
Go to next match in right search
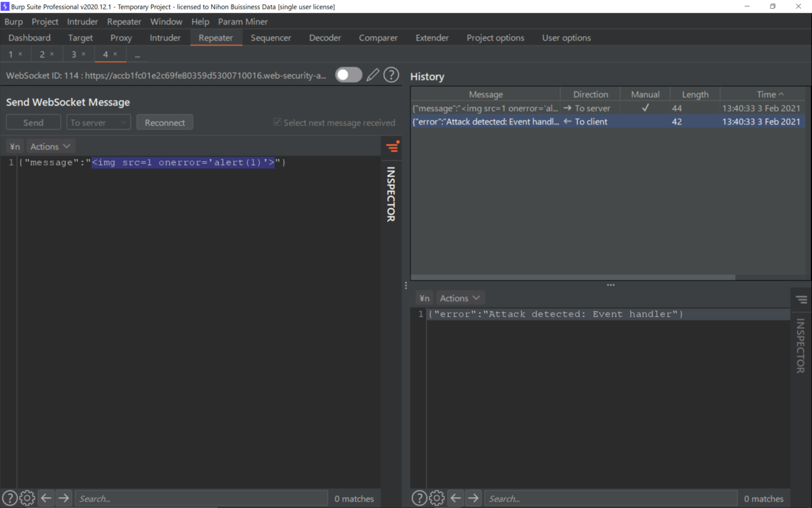(x=474, y=499)
